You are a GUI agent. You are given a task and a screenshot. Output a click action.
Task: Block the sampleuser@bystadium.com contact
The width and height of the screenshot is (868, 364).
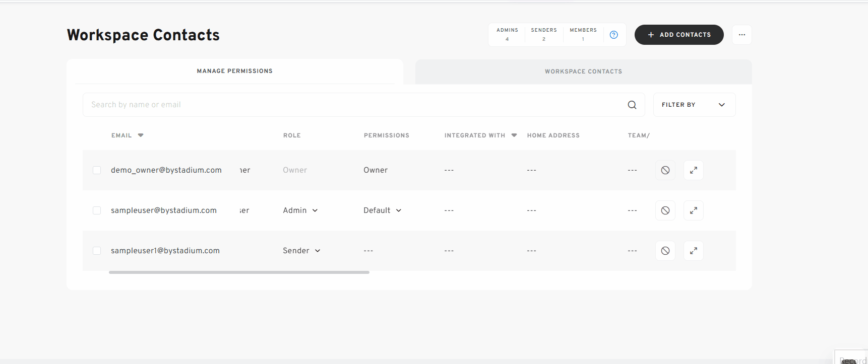pos(665,210)
